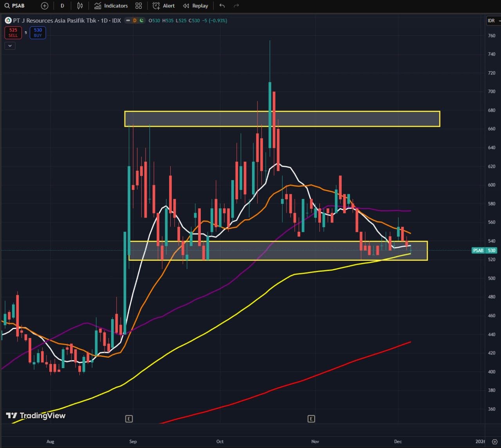
Task: Create a new Alert
Action: (x=164, y=6)
